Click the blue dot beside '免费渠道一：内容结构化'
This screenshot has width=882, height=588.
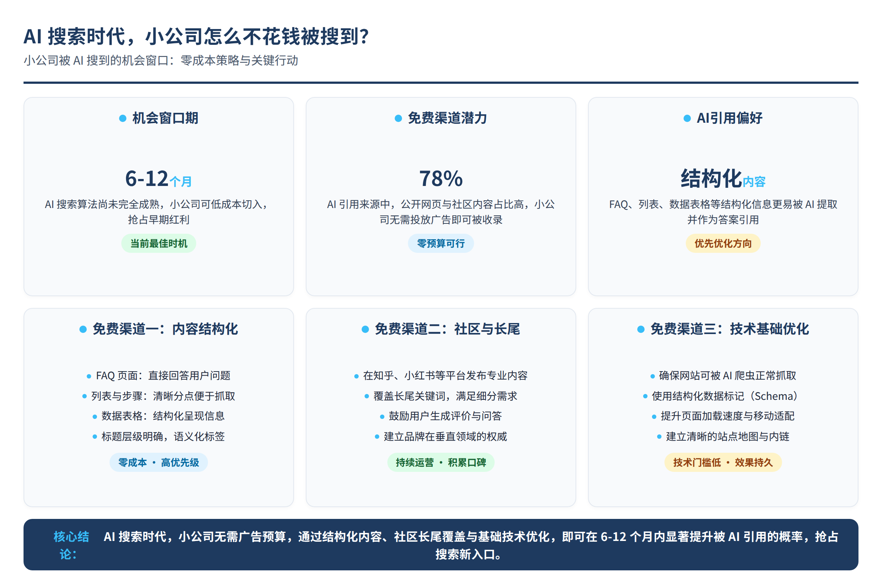pyautogui.click(x=83, y=329)
